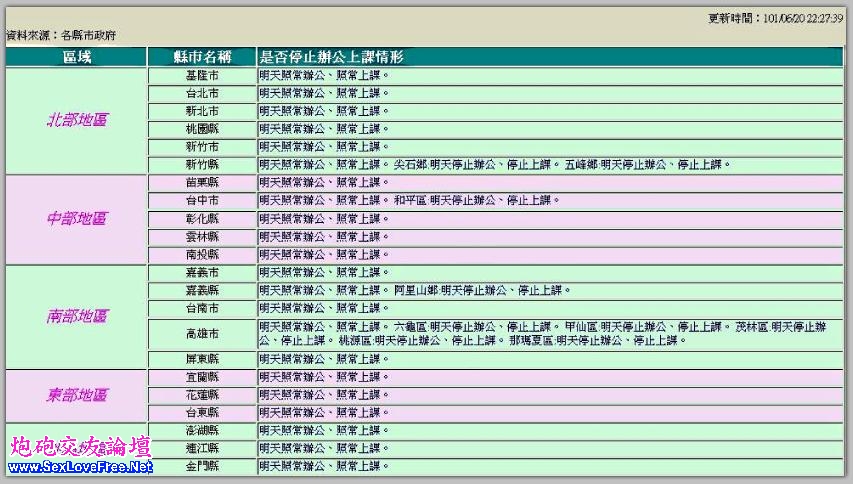Click the 基隆市 city name cell
853x484 pixels.
tap(202, 76)
